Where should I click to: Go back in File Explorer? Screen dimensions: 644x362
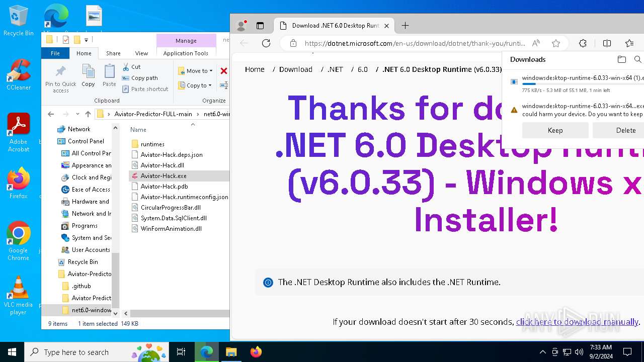51,114
